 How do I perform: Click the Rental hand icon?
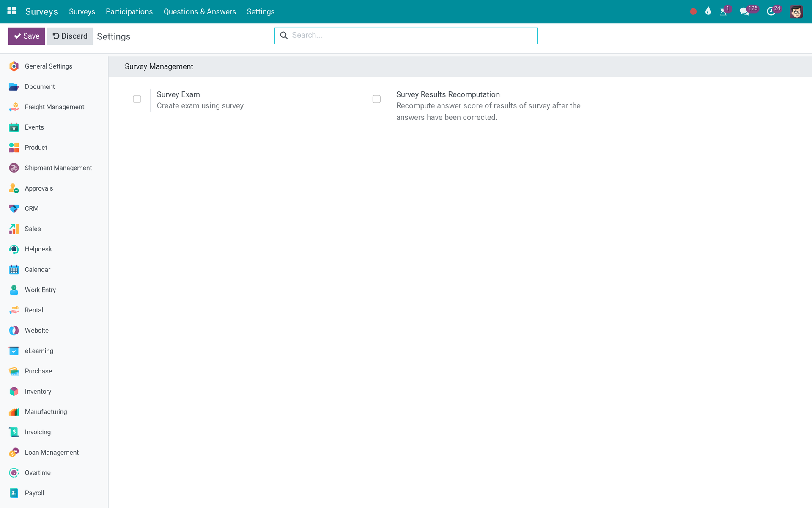coord(14,310)
